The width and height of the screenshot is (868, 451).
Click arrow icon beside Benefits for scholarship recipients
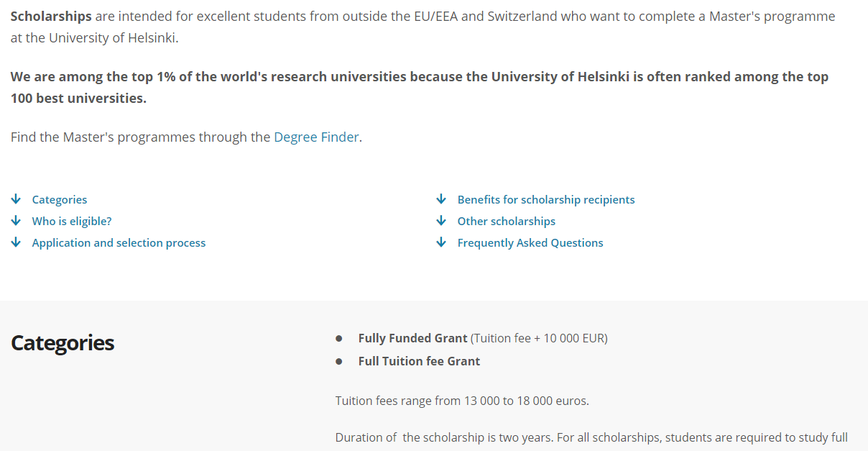point(441,199)
